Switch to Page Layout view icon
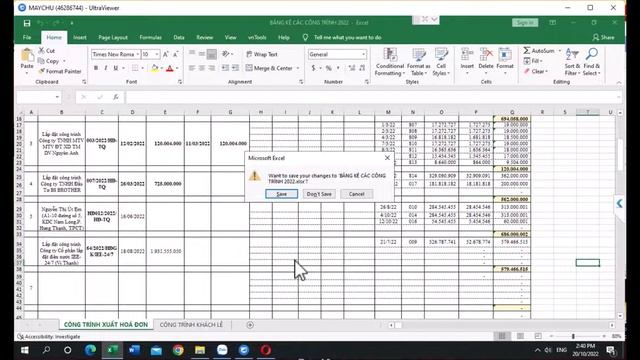640x360 pixels. 520,336
